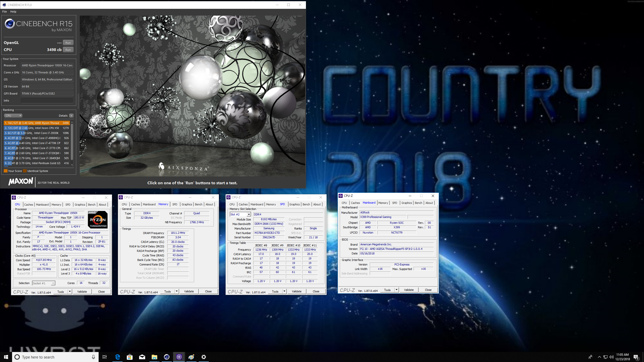Screen dimensions: 644x362
Task: Switch to Bench tab in the CPU-Z Memory window
Action: 198,204
